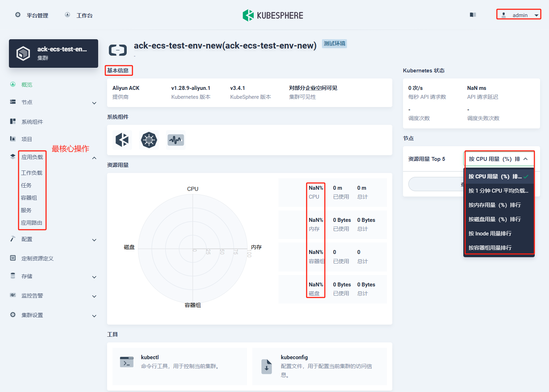Click the 0 次/s API request value

[x=415, y=88]
